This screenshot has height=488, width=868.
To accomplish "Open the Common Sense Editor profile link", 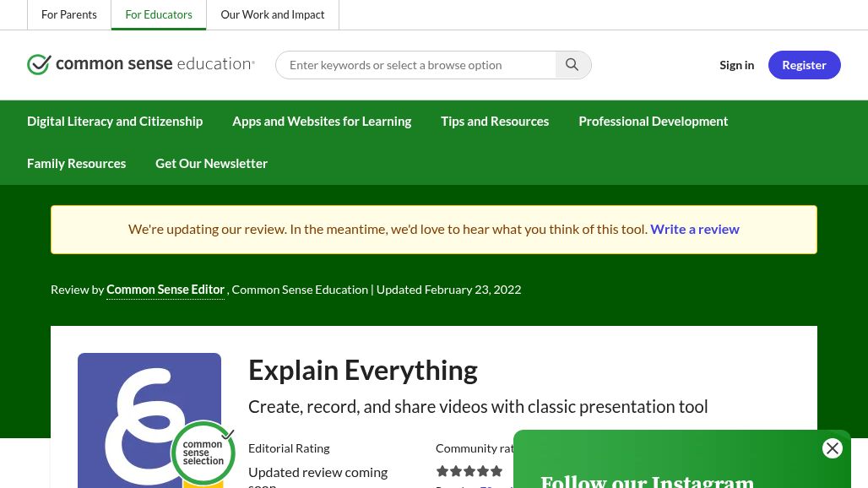I will coord(165,289).
